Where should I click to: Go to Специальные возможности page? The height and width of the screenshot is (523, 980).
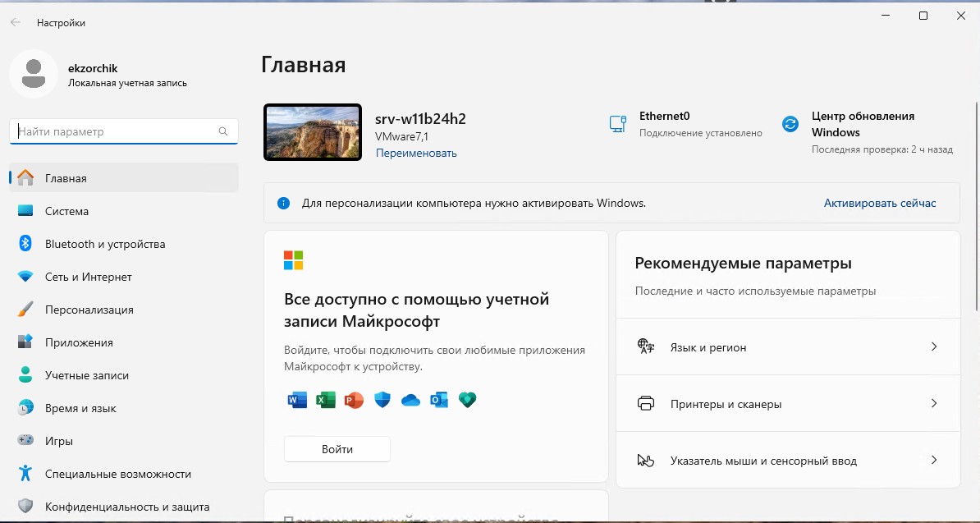[x=124, y=474]
